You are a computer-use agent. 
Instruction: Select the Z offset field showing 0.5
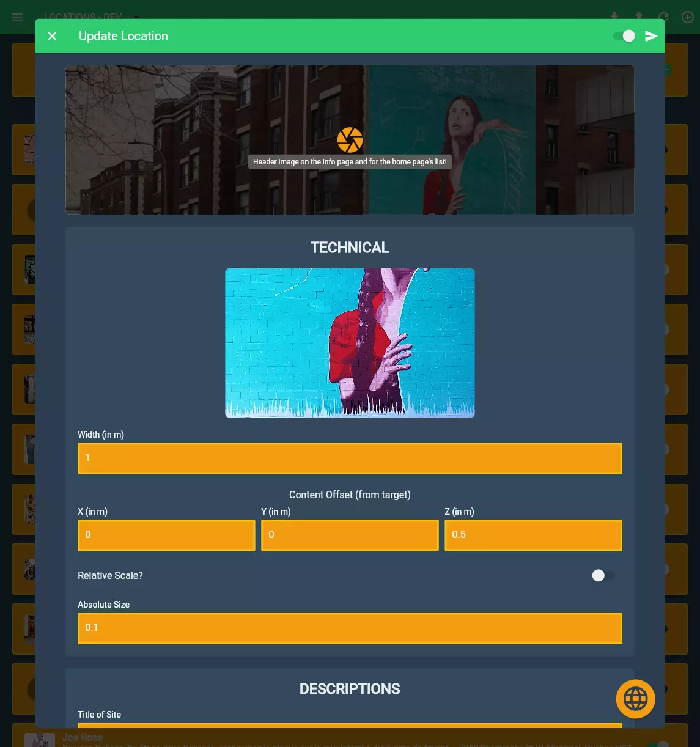click(x=533, y=535)
